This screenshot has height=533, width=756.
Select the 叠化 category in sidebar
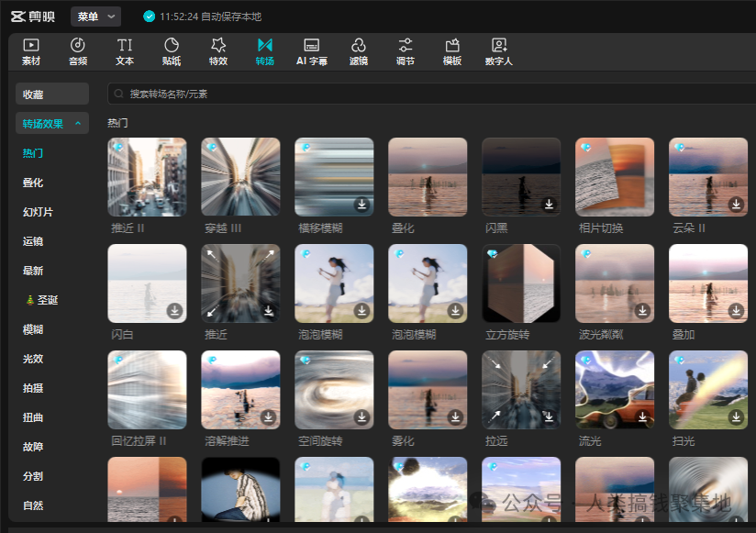coord(33,183)
